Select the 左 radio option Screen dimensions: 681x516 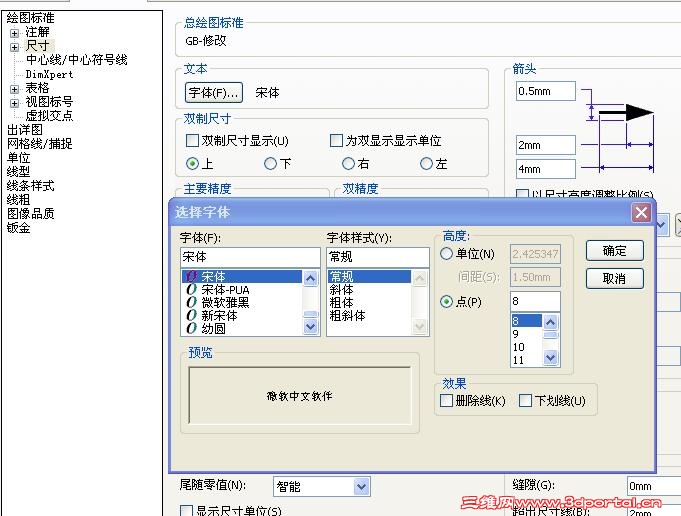click(426, 163)
